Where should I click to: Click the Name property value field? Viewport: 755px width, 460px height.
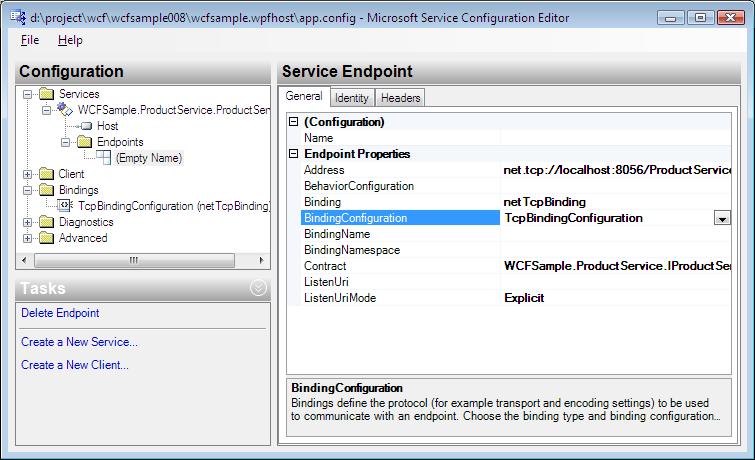coord(615,138)
